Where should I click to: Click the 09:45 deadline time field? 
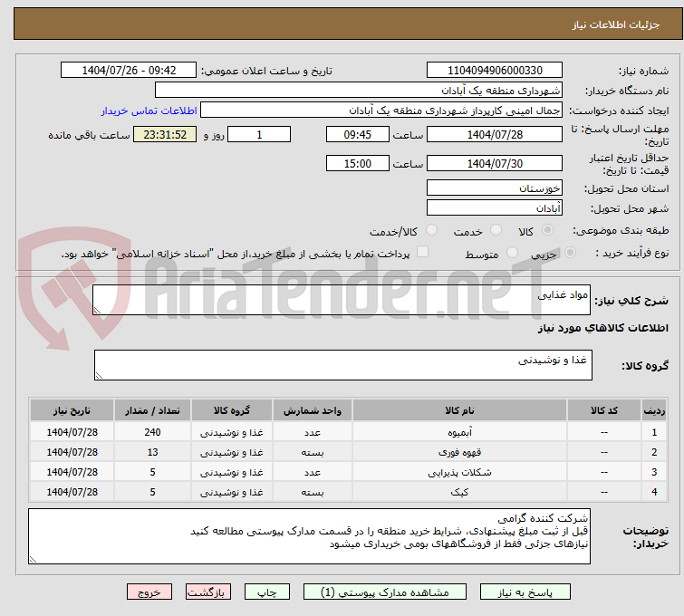click(358, 134)
